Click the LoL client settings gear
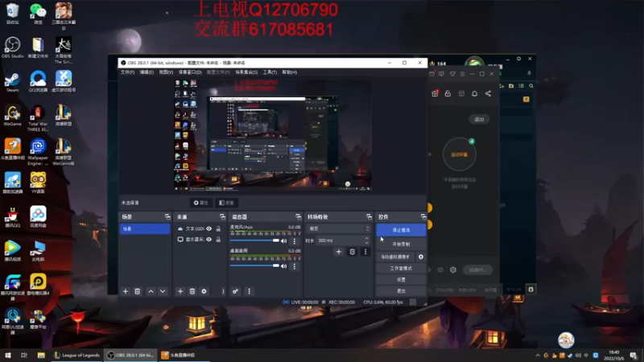This screenshot has width=644, height=362. tap(518, 59)
